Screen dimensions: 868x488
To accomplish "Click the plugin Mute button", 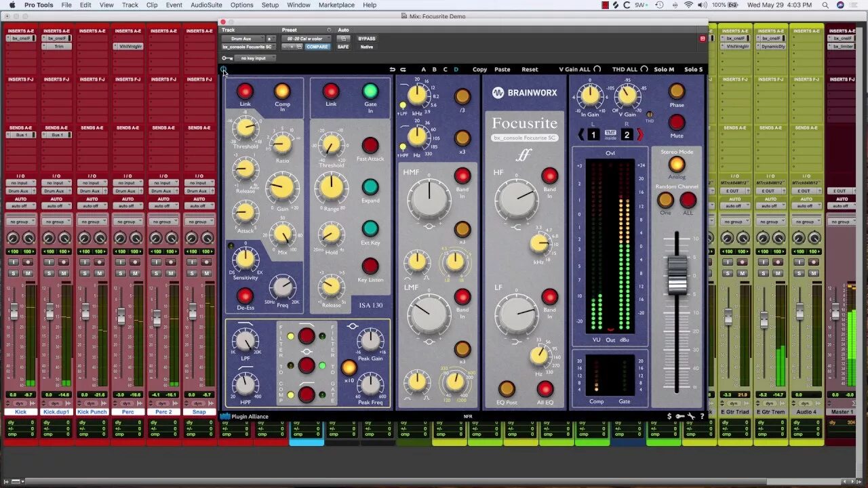I will pos(677,122).
